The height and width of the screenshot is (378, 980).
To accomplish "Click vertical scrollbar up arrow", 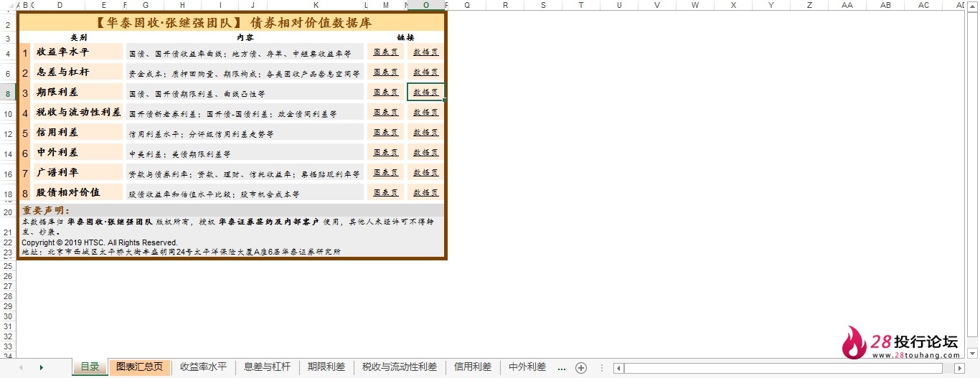I will pyautogui.click(x=974, y=5).
